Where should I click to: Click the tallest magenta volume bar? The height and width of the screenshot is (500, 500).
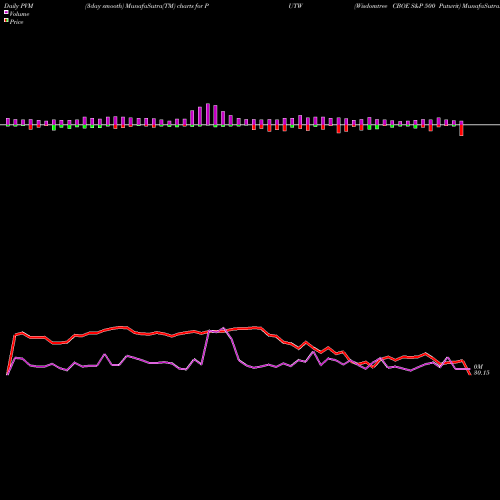pyautogui.click(x=208, y=114)
